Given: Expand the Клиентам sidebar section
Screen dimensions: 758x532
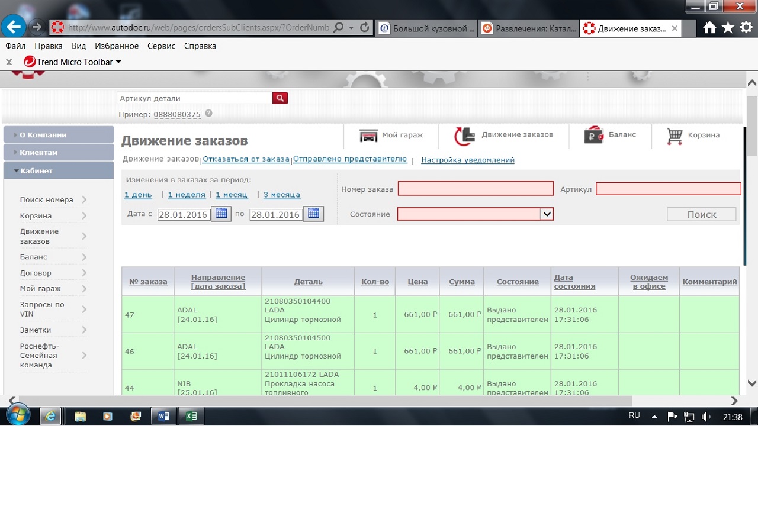Looking at the screenshot, I should pyautogui.click(x=59, y=153).
